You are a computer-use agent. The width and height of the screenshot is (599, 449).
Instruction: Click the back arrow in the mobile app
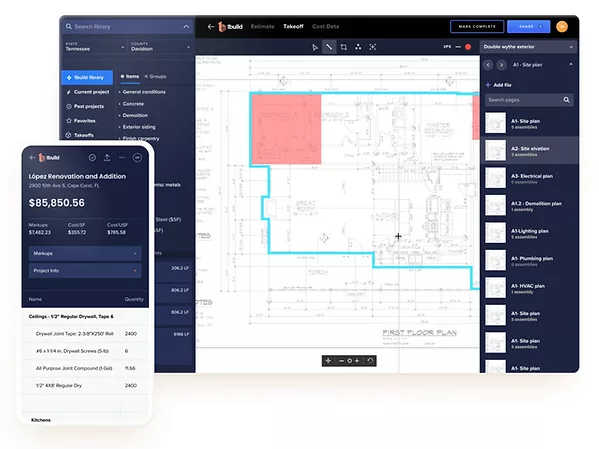tap(32, 157)
